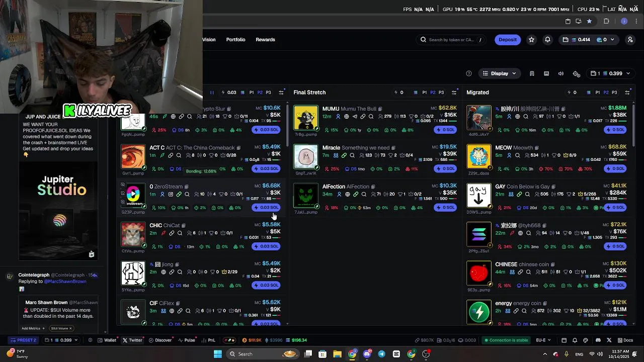
Task: Toggle the sound alerts speaker icon
Action: [x=561, y=73]
